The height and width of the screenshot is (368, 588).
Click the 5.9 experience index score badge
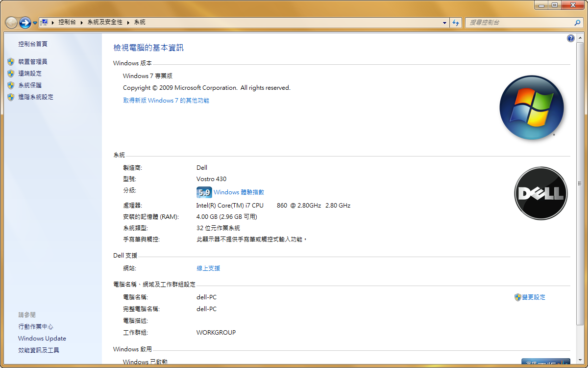(204, 192)
